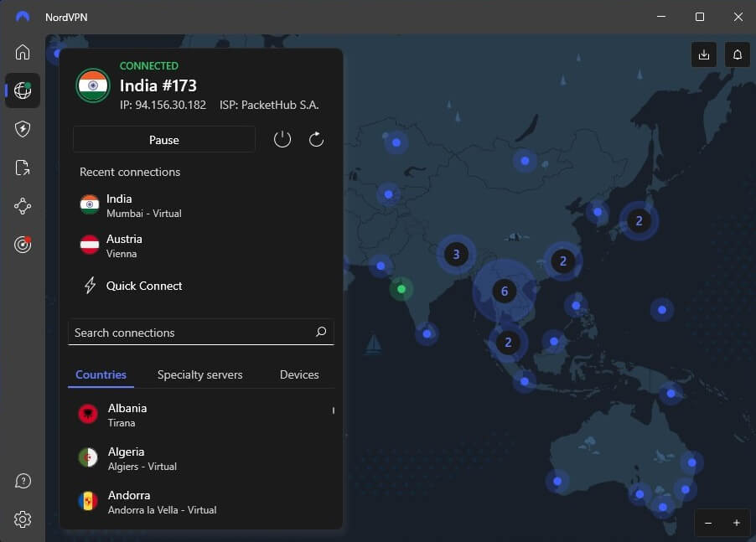Switch to the Specialty servers tab
Image resolution: width=756 pixels, height=542 pixels.
[199, 374]
